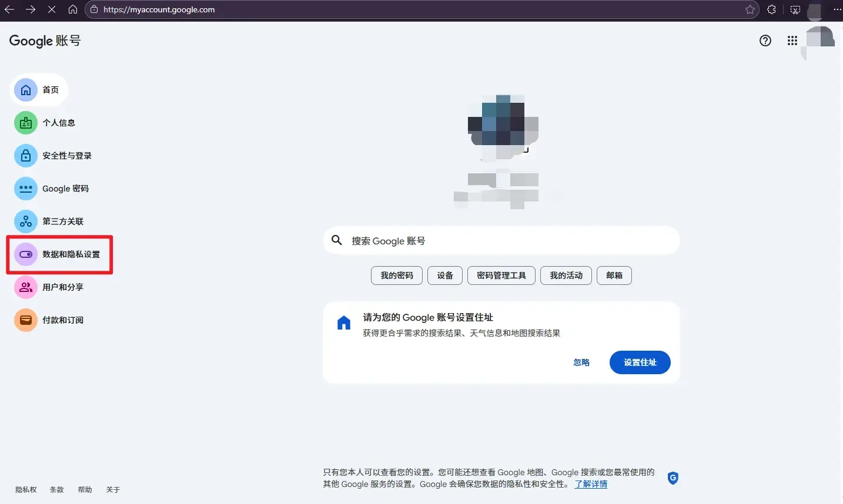The height and width of the screenshot is (504, 843).
Task: Dismiss the address card with 忽略
Action: click(581, 362)
